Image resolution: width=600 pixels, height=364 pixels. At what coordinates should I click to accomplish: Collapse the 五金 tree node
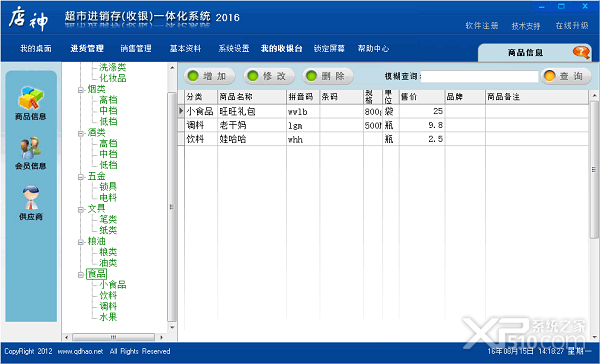(x=81, y=177)
